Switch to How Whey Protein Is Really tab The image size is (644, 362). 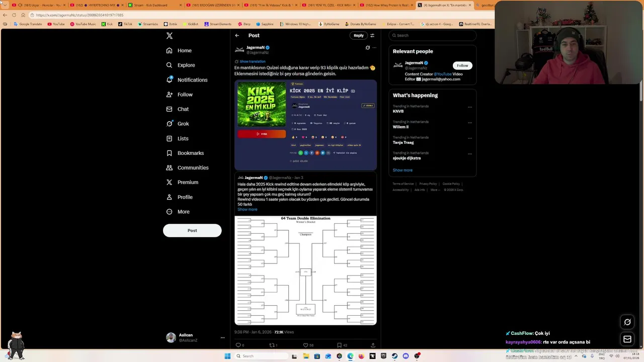pos(386,5)
